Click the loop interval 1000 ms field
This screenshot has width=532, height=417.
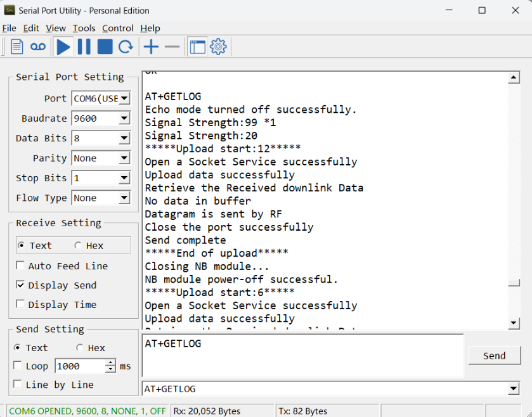coord(80,366)
